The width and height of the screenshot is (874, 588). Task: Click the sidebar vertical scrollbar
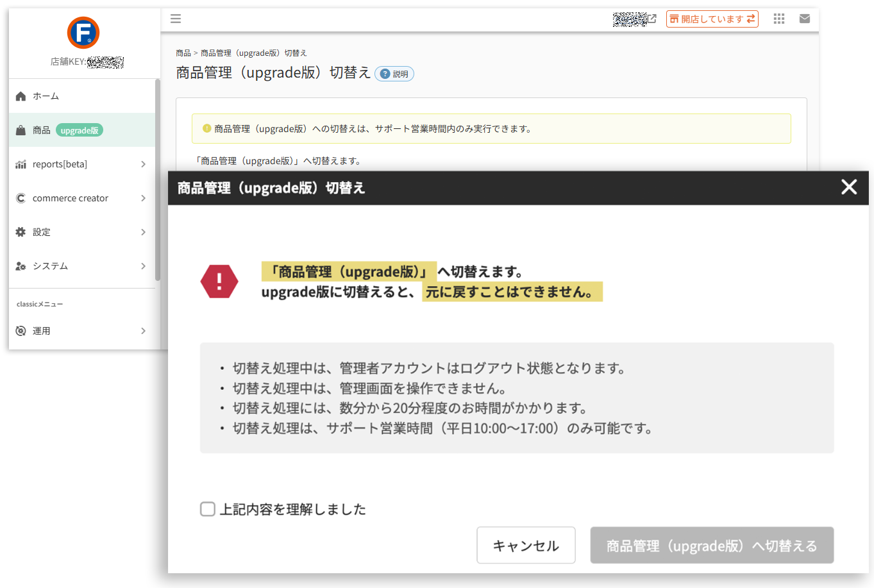[158, 180]
